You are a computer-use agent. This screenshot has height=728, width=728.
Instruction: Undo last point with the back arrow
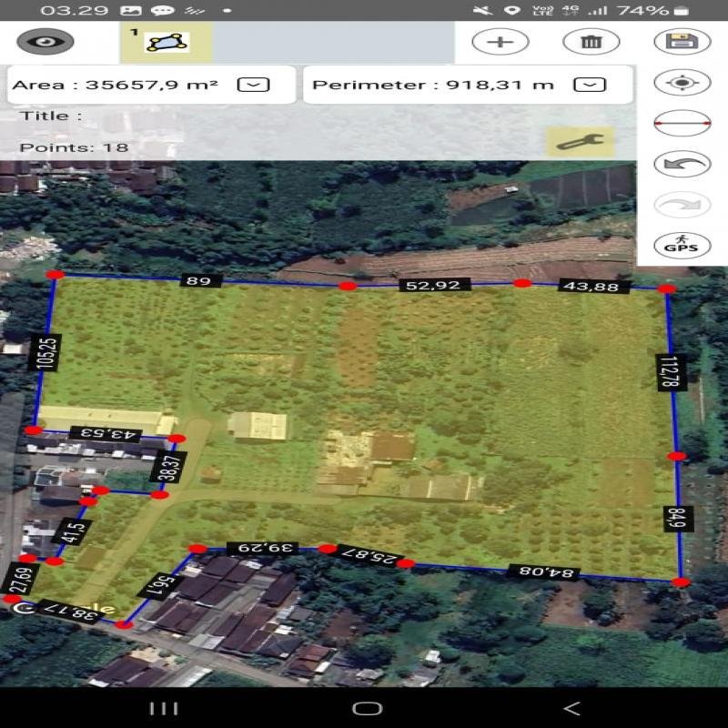point(682,164)
